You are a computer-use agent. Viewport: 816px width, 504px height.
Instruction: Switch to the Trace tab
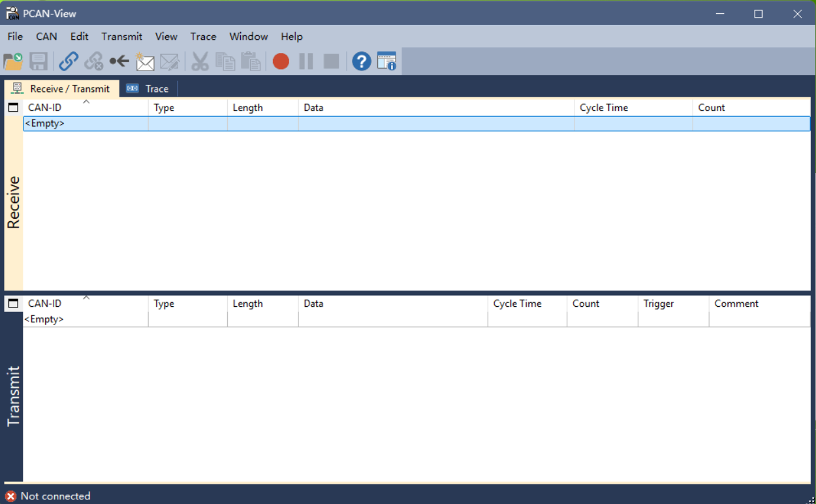[x=148, y=89]
